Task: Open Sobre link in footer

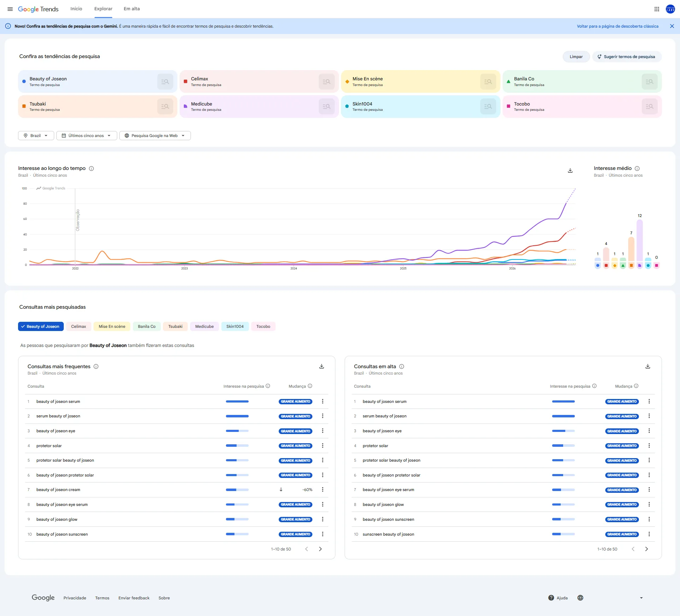Action: (x=164, y=598)
